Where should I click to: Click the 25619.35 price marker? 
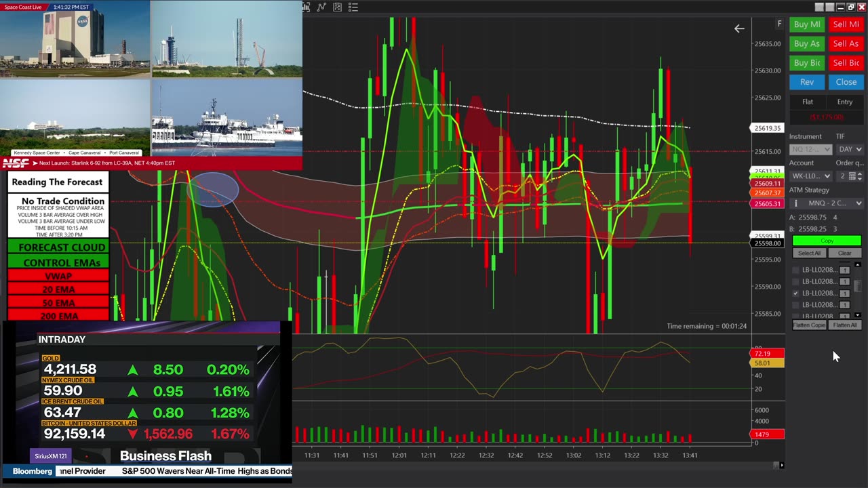766,128
